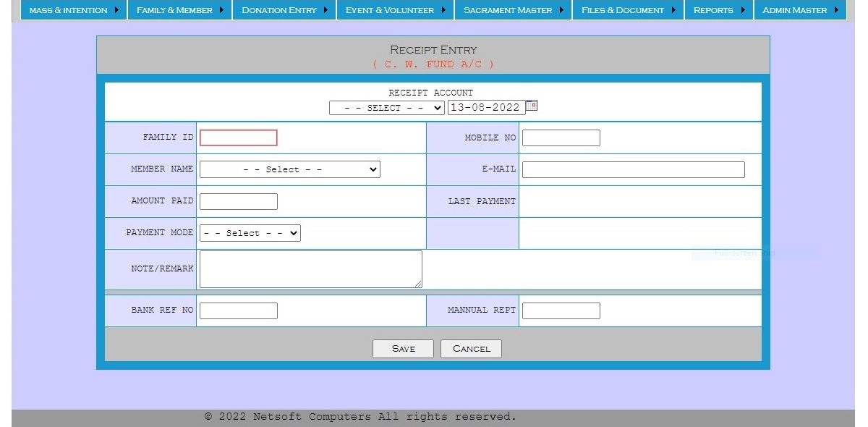Open the Payment Mode dropdown
The image size is (868, 427).
pos(250,233)
